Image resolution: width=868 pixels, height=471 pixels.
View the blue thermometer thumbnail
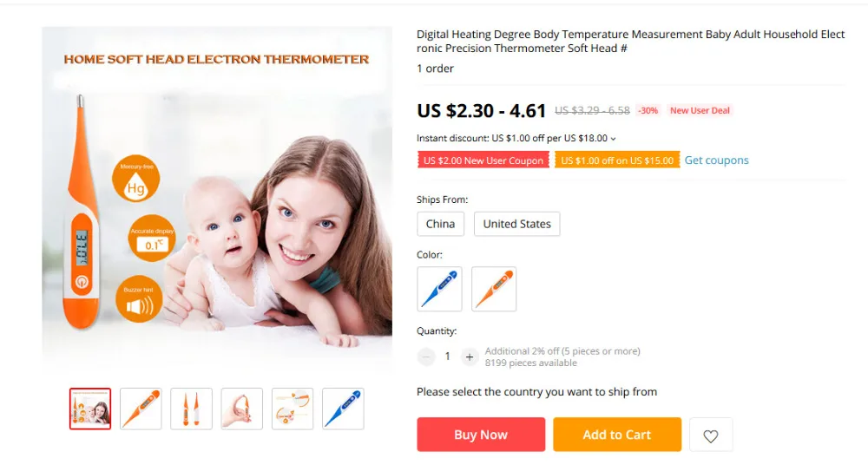(x=343, y=409)
